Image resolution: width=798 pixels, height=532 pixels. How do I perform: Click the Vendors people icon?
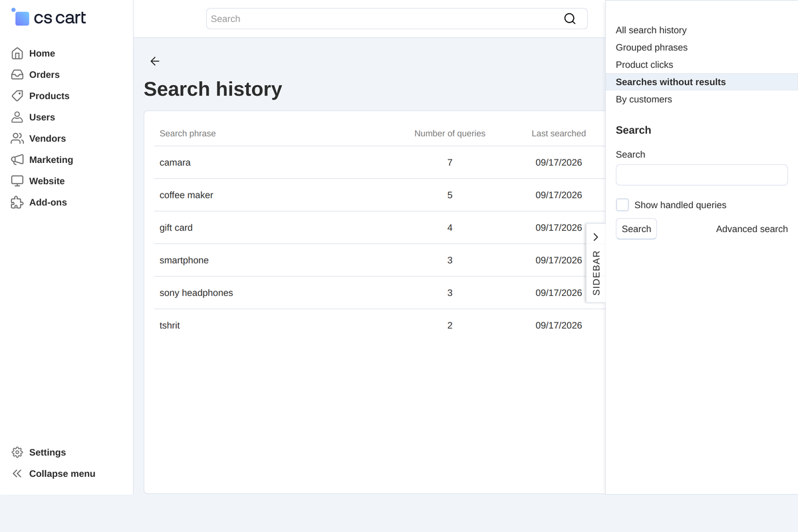[17, 138]
